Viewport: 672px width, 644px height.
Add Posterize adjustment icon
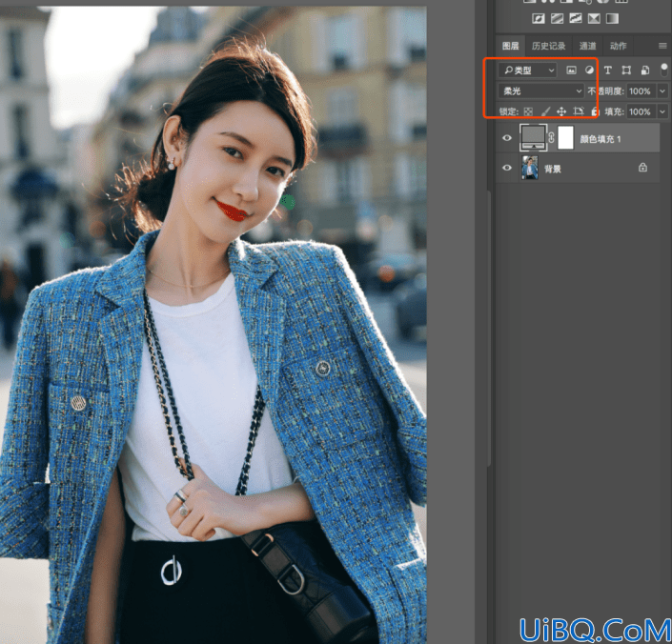pyautogui.click(x=557, y=18)
